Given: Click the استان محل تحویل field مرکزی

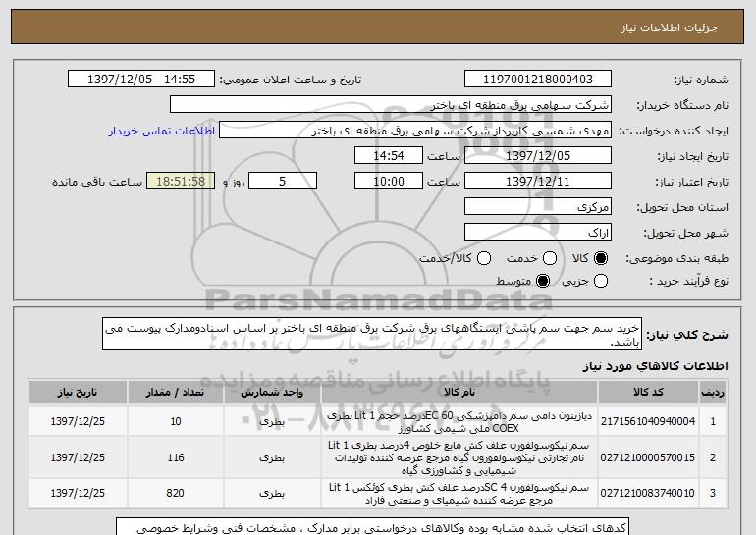Looking at the screenshot, I should (x=538, y=207).
